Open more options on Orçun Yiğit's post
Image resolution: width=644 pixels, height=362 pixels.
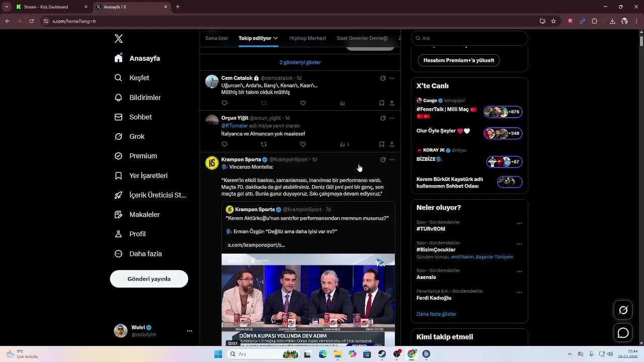tap(392, 118)
